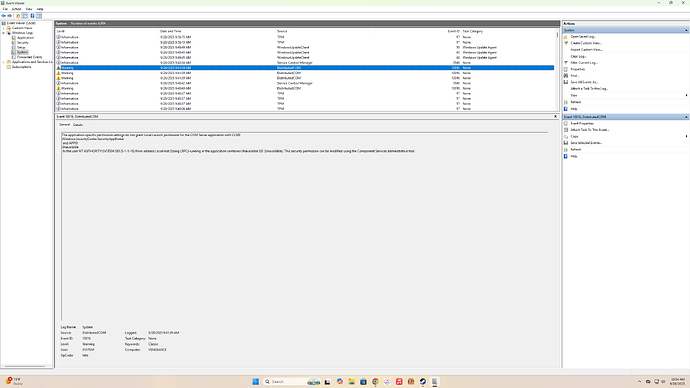
Task: Click Refresh under the Event 10016 section
Action: point(576,150)
